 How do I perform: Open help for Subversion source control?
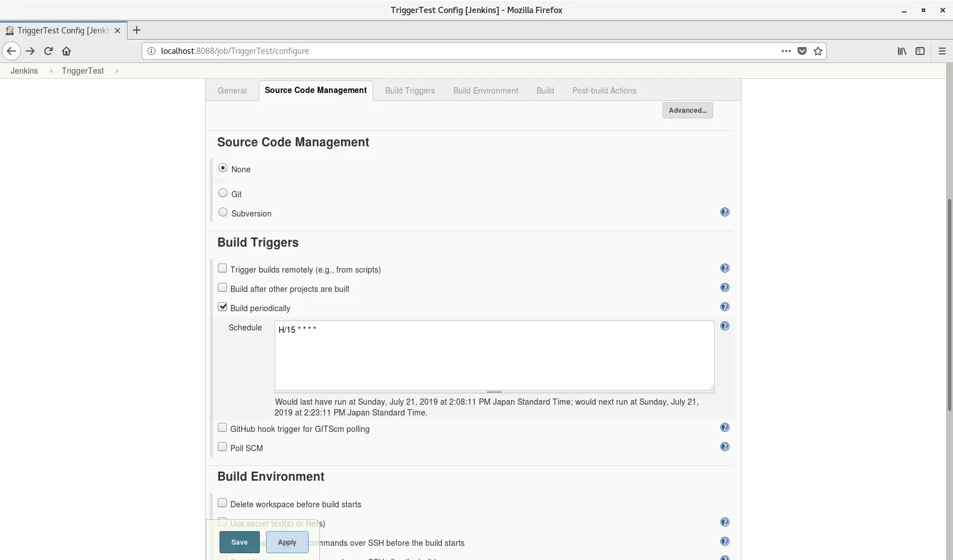[725, 212]
